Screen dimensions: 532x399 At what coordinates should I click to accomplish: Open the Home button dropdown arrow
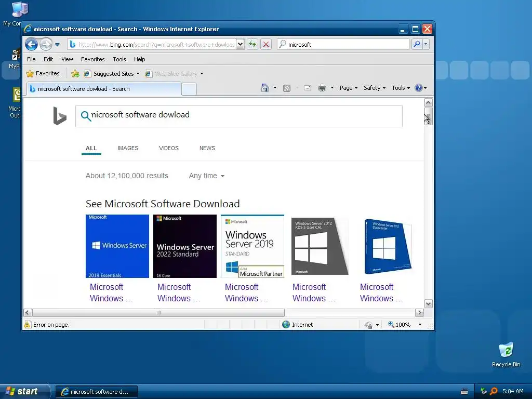coord(275,88)
